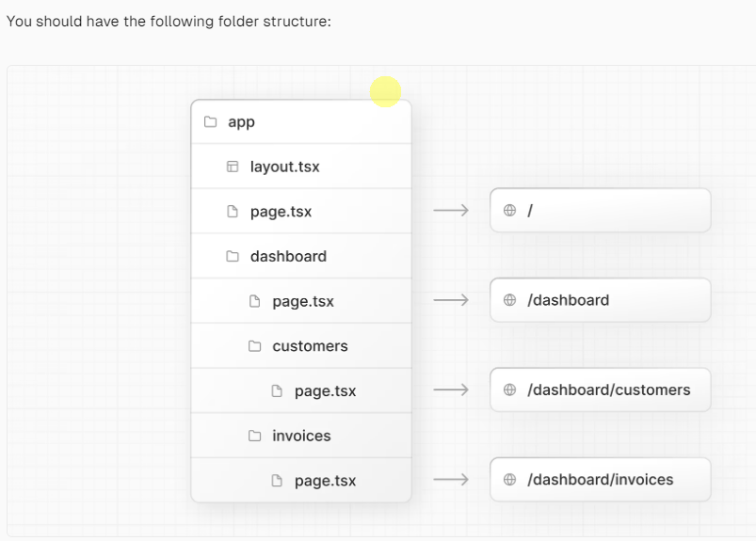The width and height of the screenshot is (756, 541).
Task: Click the globe icon in /dashboard/invoices box
Action: [509, 480]
